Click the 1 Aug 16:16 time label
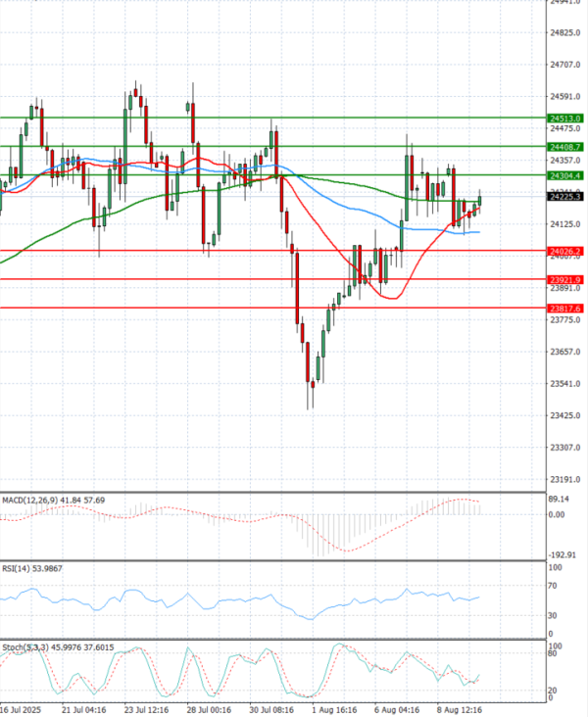Screen dimensions: 588x717 click(334, 710)
